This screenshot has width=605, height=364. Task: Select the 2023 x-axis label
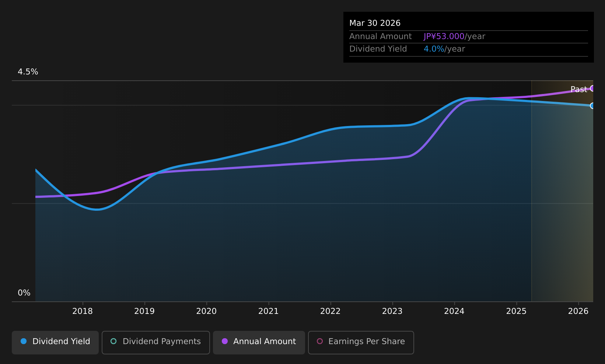(392, 311)
